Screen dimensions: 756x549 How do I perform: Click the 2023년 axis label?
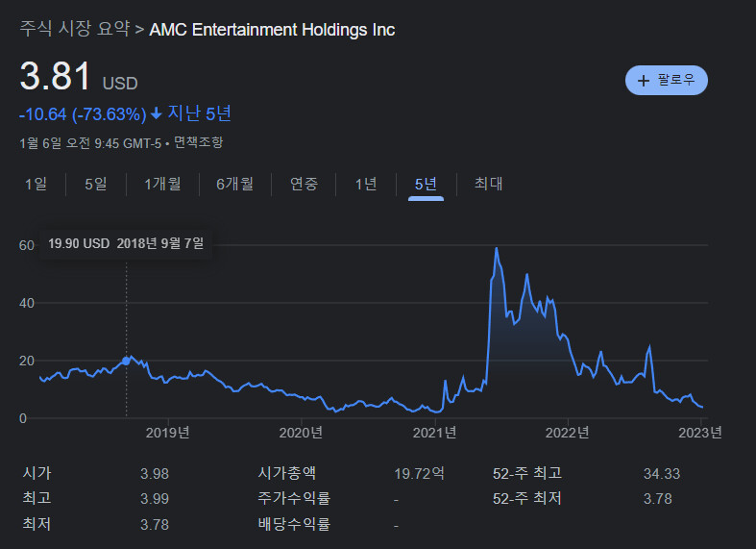pyautogui.click(x=700, y=433)
